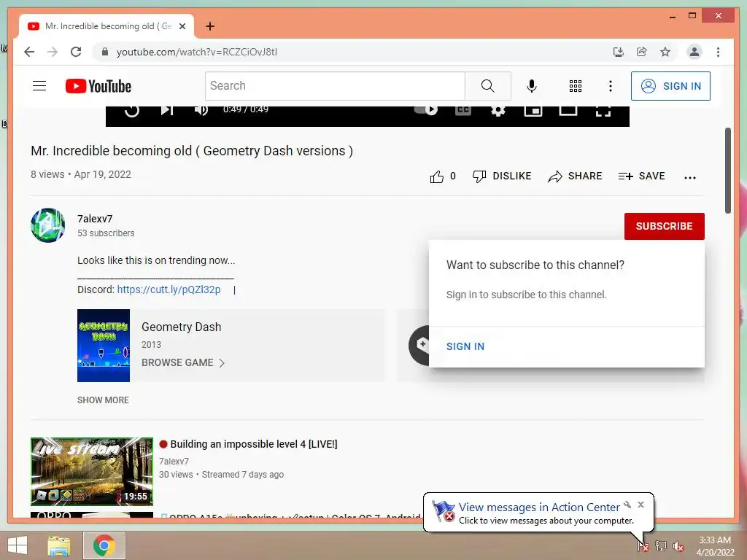Open the Chrome profile avatar
Viewport: 747px width, 560px height.
(x=694, y=52)
